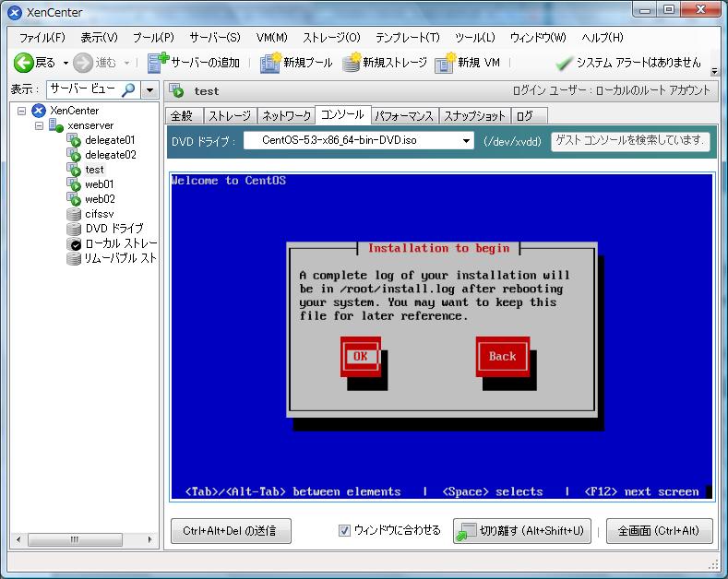Click the tree panel horizontal scrollbar thumb
The height and width of the screenshot is (579, 728).
76,539
